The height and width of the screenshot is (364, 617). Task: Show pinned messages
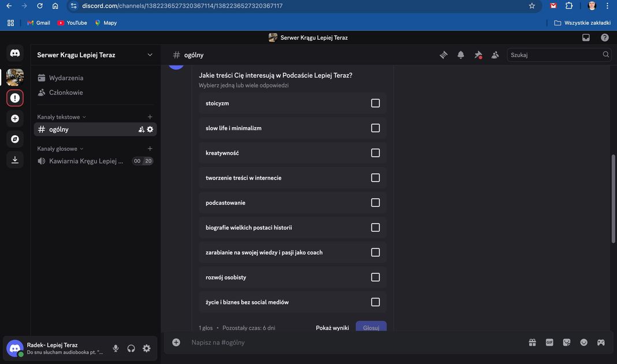tap(478, 55)
